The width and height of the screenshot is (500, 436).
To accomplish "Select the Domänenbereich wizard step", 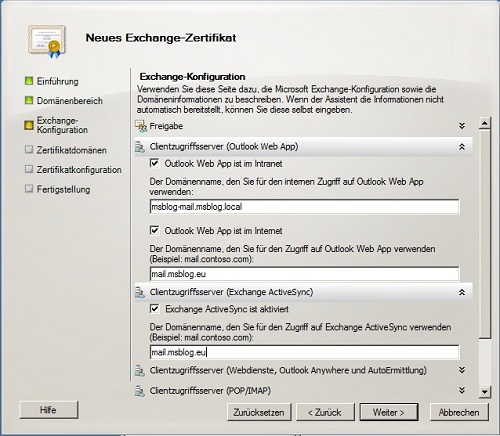I will pos(69,101).
